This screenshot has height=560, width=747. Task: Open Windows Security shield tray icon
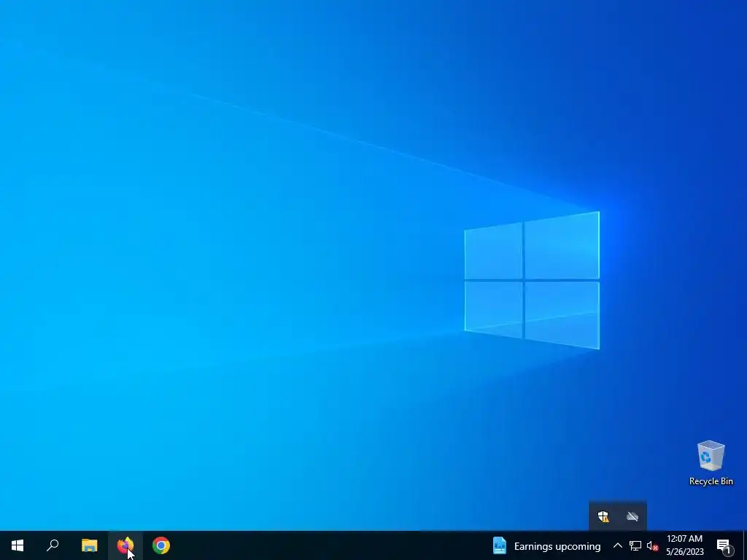point(603,517)
